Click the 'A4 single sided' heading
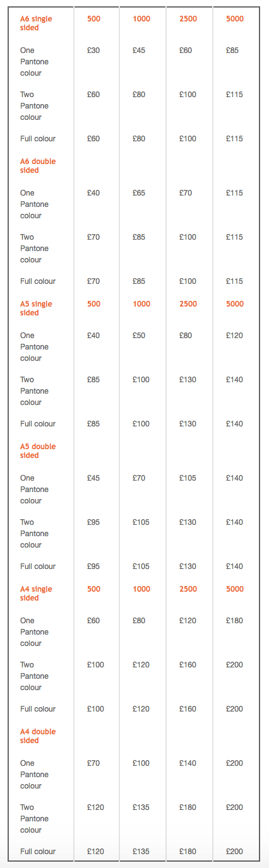The image size is (269, 868). point(36,594)
